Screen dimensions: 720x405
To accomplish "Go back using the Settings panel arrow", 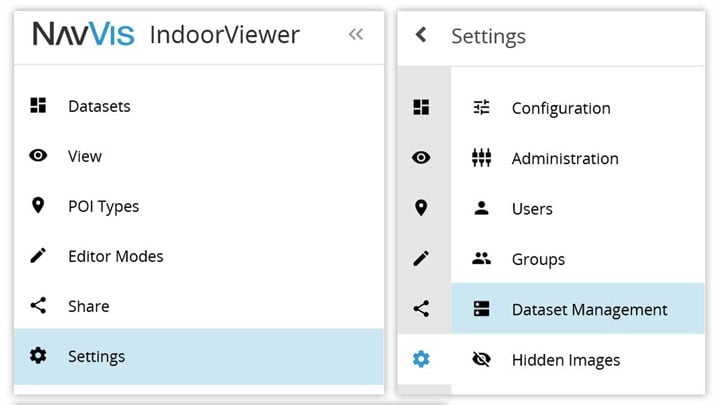I will (x=421, y=35).
